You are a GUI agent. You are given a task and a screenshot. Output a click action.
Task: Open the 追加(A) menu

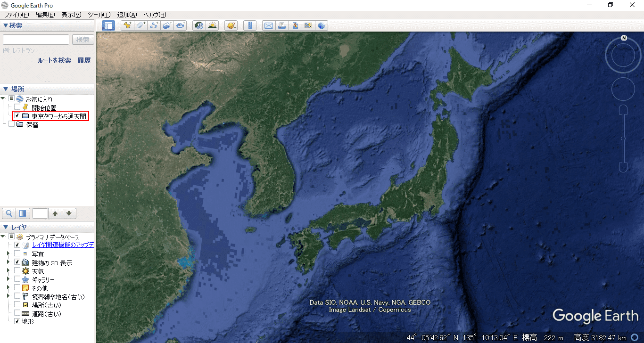[x=127, y=15]
